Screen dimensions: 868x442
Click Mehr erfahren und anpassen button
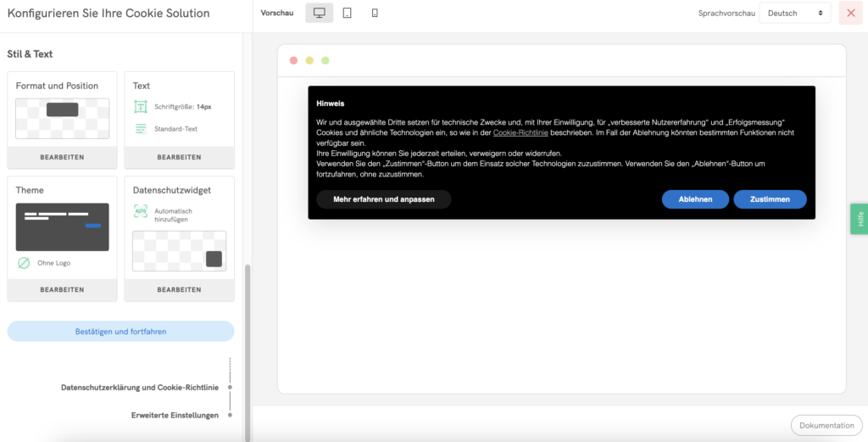click(383, 199)
